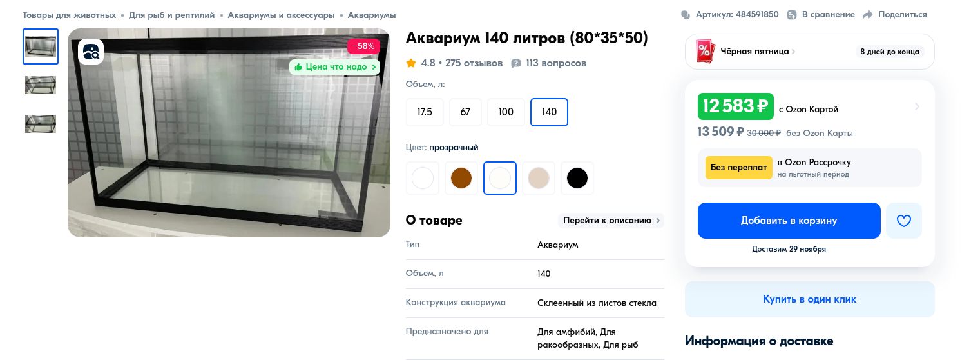The image size is (980, 360).
Task: Click the Чёрная пятница sale badge icon
Action: pos(706,52)
